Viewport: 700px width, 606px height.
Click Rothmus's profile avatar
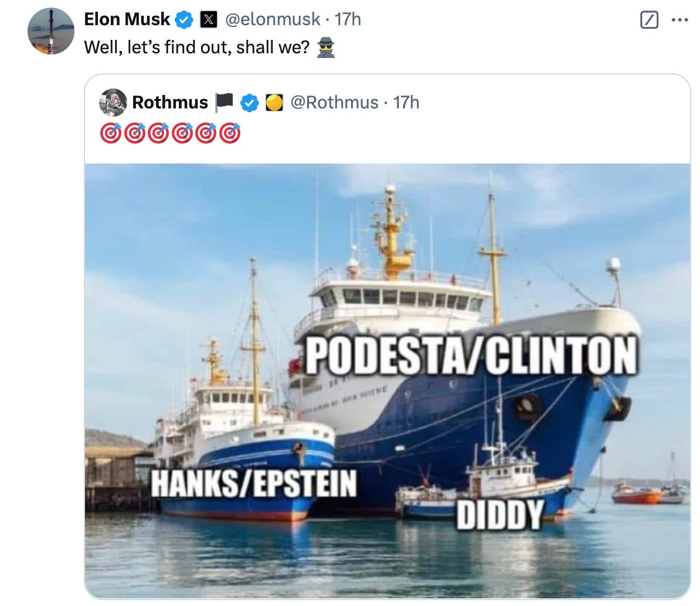(x=113, y=103)
